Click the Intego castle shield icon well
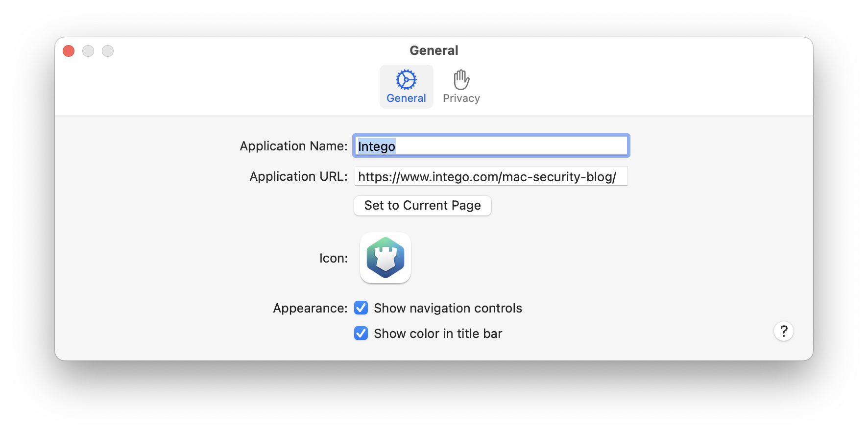 pyautogui.click(x=386, y=258)
